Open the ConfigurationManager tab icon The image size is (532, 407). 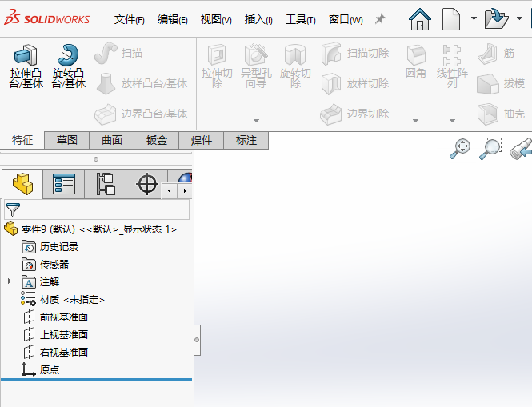coord(106,184)
